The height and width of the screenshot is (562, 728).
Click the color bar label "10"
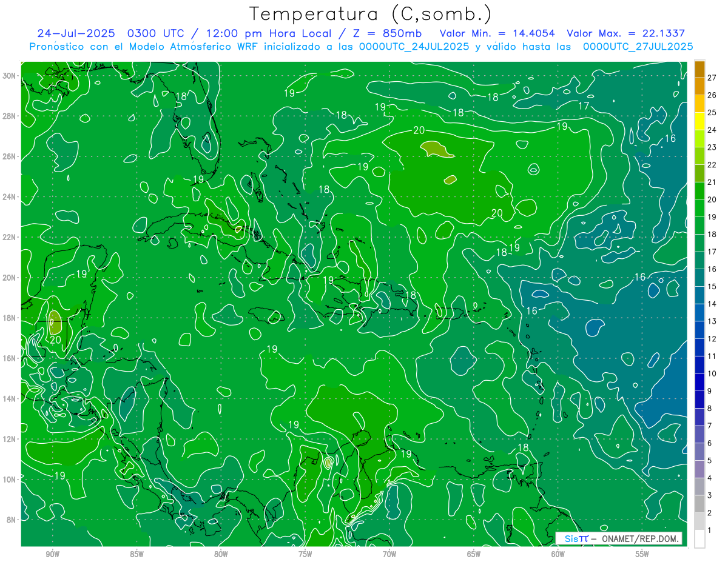tap(712, 373)
